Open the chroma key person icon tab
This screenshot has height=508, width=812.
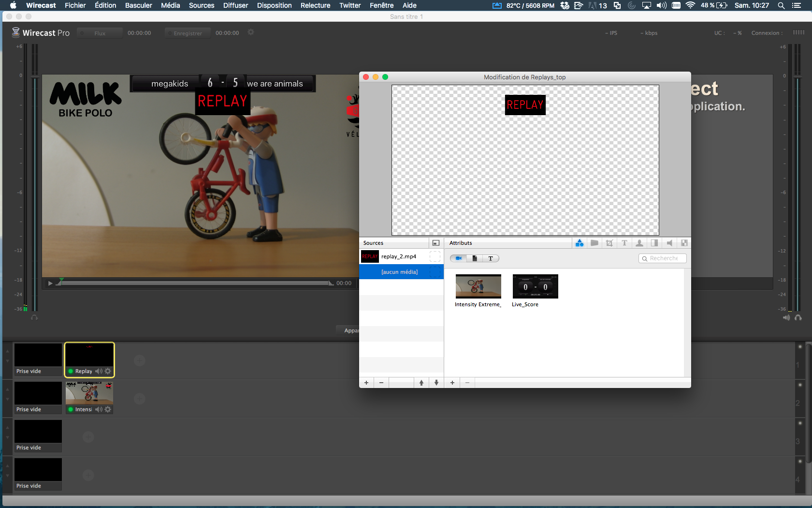coord(639,243)
